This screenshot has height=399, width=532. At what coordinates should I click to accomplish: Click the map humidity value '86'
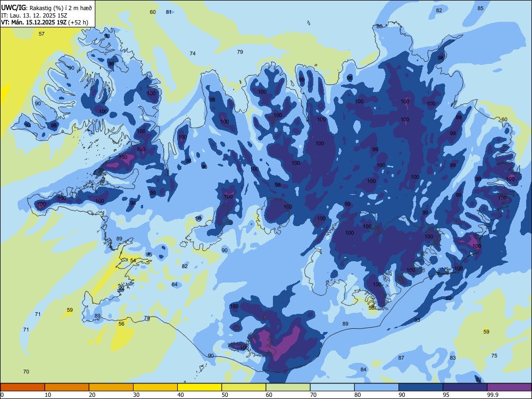(379, 26)
